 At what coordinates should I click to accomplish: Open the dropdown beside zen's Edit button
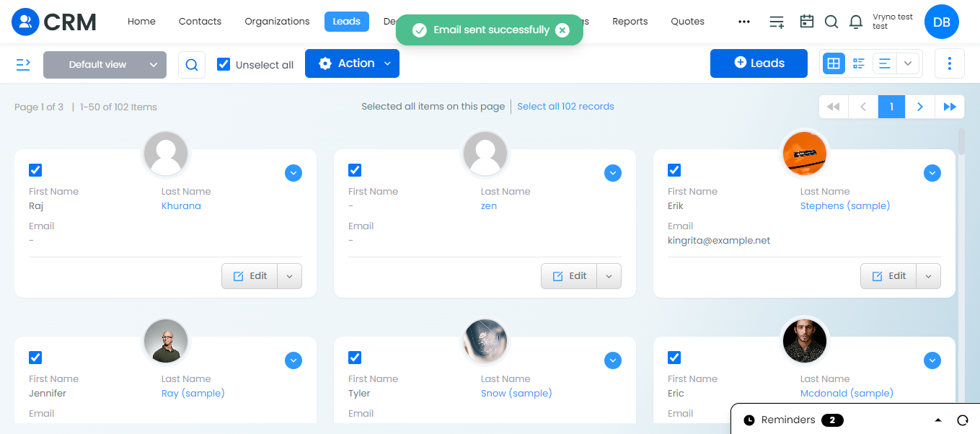pyautogui.click(x=609, y=276)
